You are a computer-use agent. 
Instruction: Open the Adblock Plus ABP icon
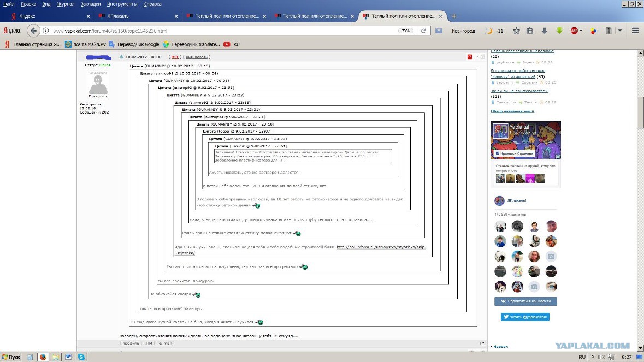point(574,31)
